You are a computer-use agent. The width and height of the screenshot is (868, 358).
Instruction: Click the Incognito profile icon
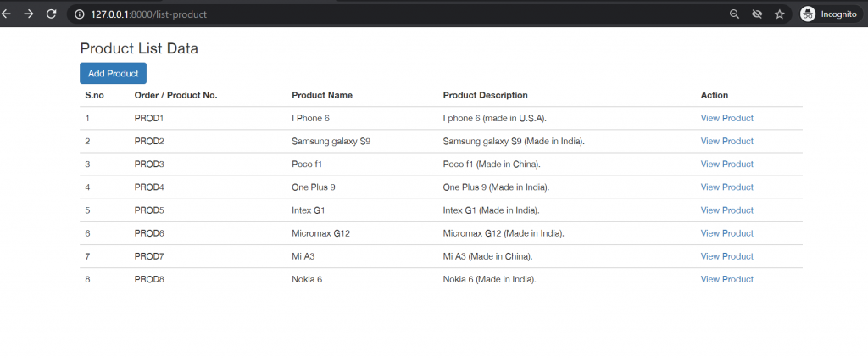[x=808, y=14]
